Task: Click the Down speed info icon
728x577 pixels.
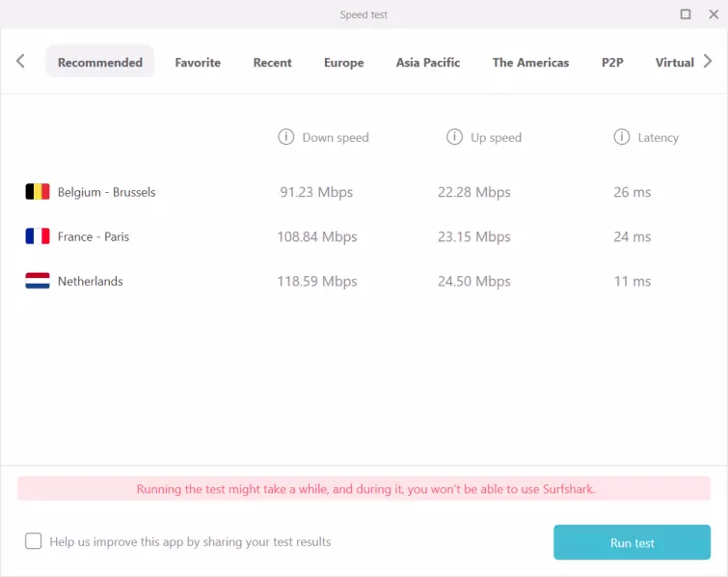Action: tap(285, 137)
